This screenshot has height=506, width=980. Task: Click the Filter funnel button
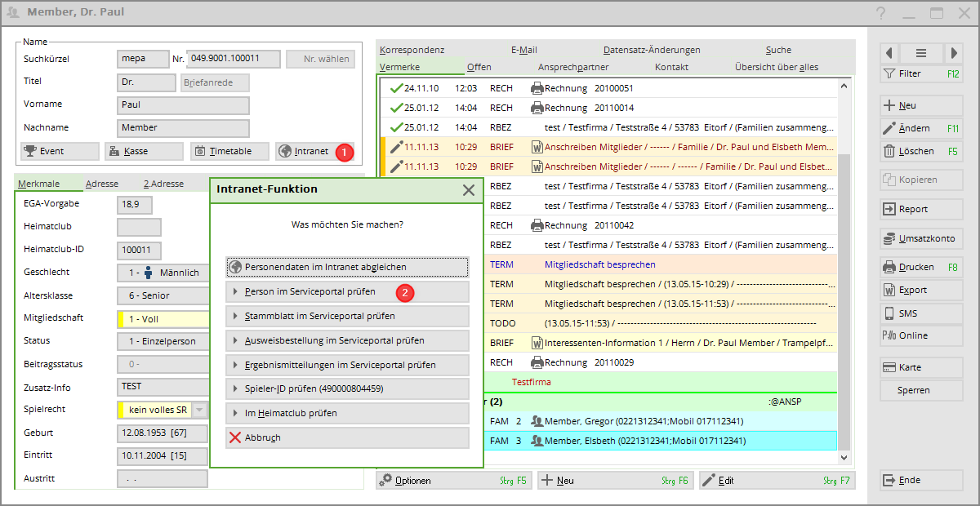[x=920, y=74]
